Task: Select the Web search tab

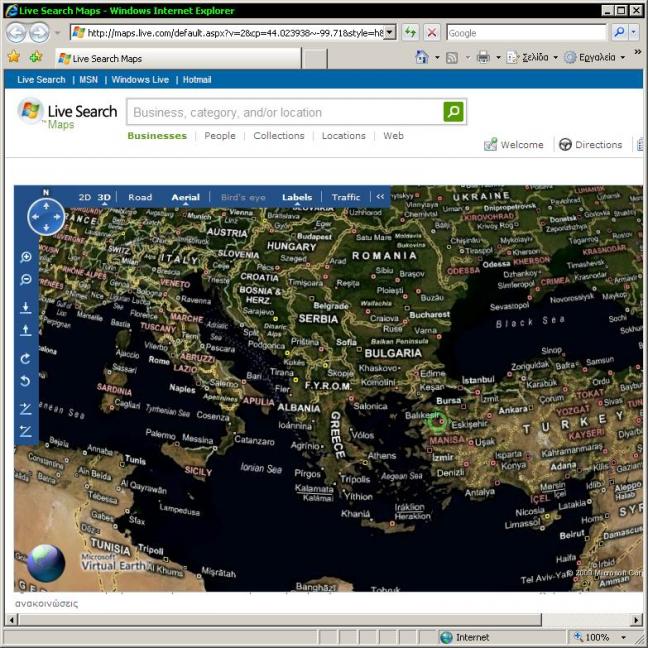Action: [393, 136]
